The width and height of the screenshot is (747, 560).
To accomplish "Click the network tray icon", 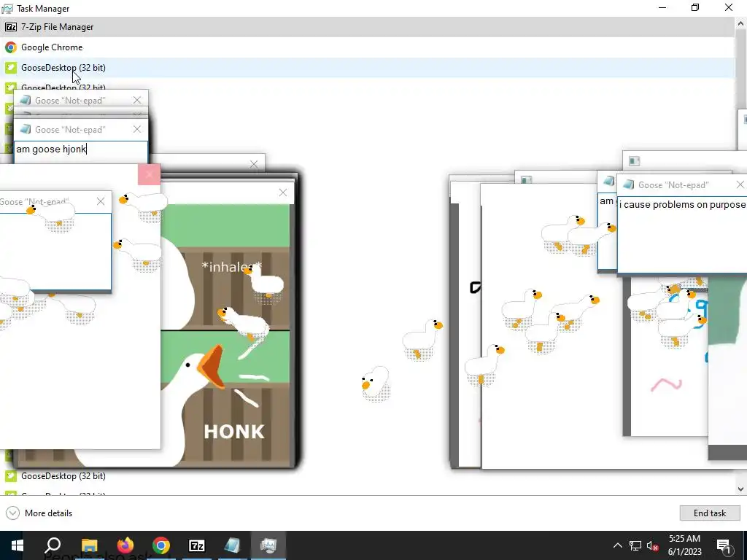I will click(635, 545).
